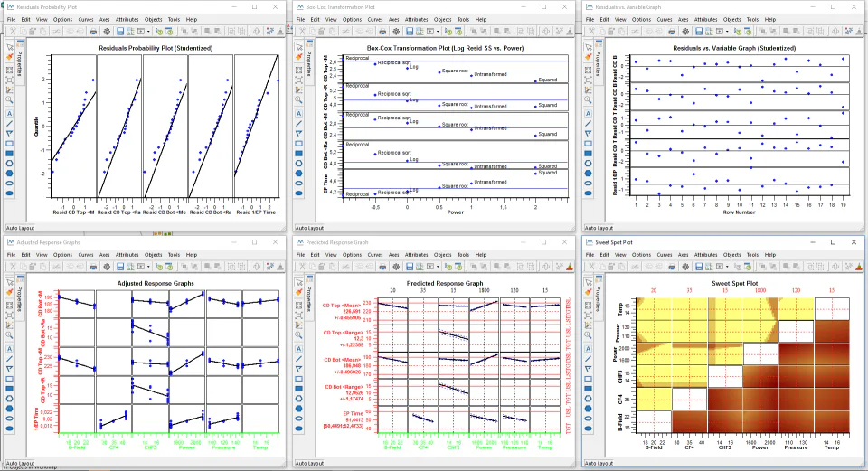Image resolution: width=868 pixels, height=471 pixels.
Task: Print the Box-Cox Transformation Plot
Action: coord(382,32)
